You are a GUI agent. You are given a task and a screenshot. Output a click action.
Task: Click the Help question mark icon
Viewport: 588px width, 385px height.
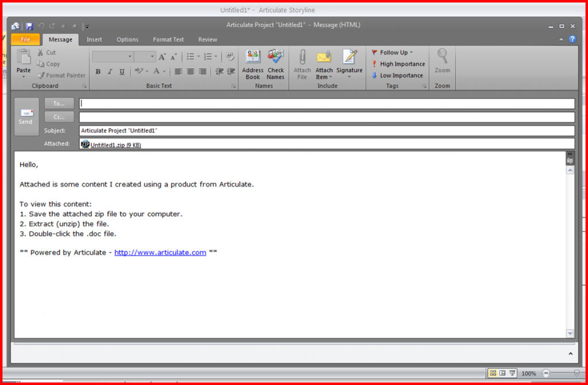tap(572, 39)
